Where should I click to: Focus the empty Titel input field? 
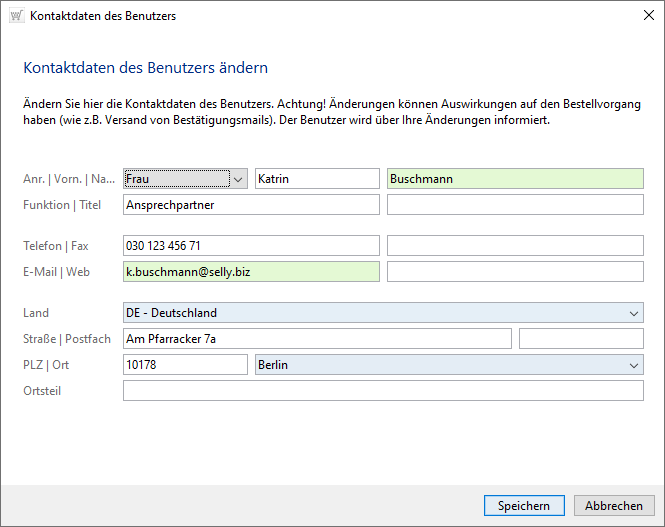(514, 205)
